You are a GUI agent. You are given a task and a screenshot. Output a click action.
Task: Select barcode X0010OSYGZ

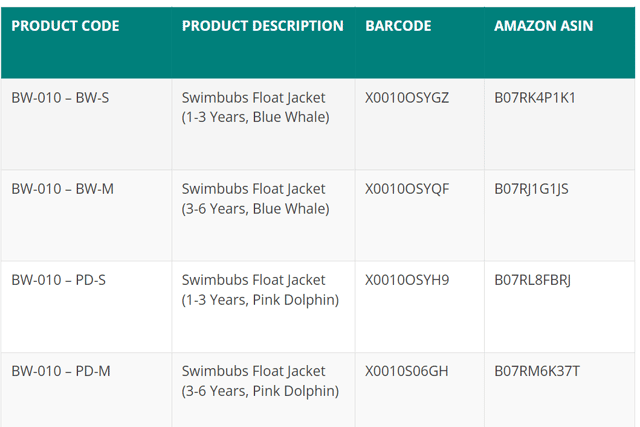(407, 98)
